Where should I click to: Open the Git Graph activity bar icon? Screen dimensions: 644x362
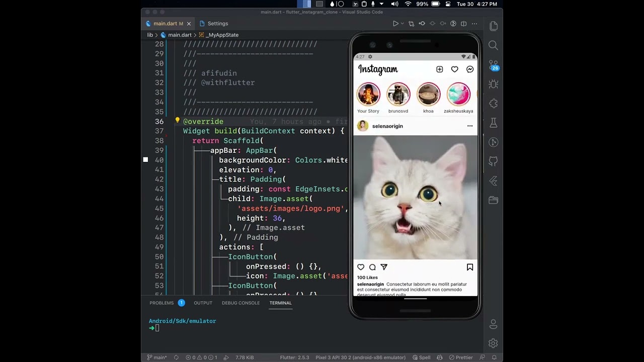click(x=493, y=142)
